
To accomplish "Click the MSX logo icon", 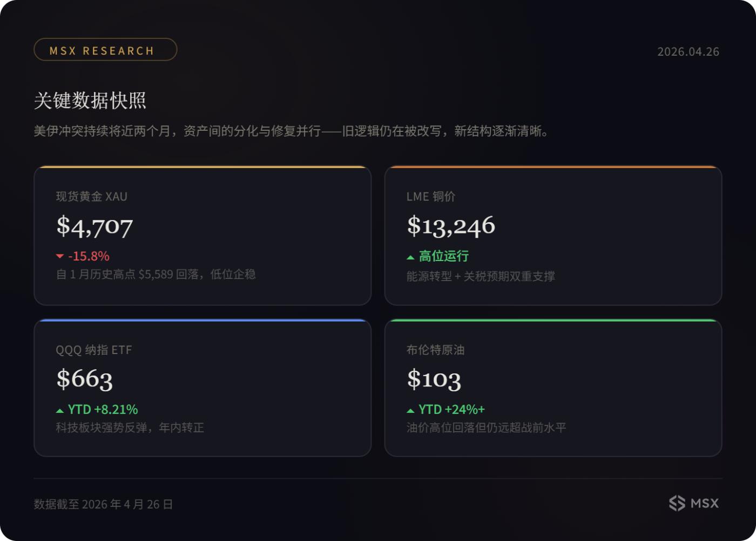I will click(x=677, y=503).
